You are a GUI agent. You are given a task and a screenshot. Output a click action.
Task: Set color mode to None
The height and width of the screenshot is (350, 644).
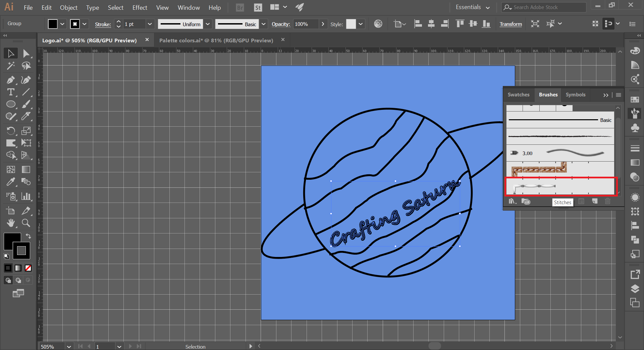click(28, 268)
